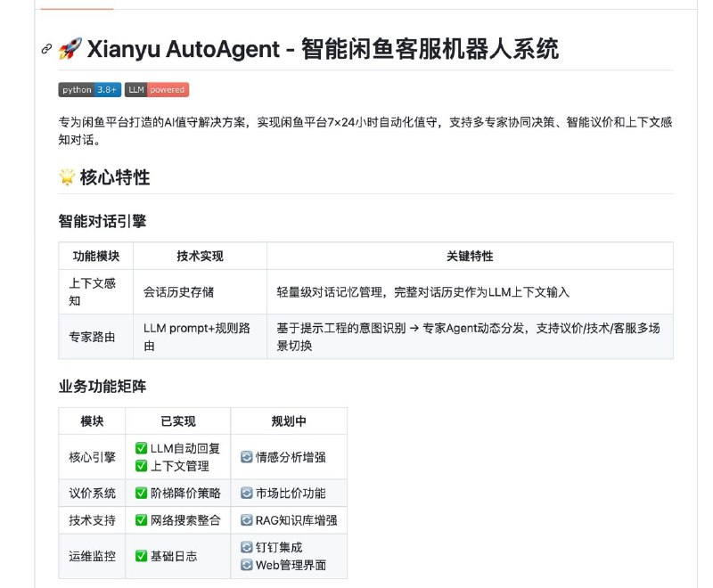This screenshot has width=713, height=588.
Task: Click the heading anchor link icon
Action: click(46, 49)
